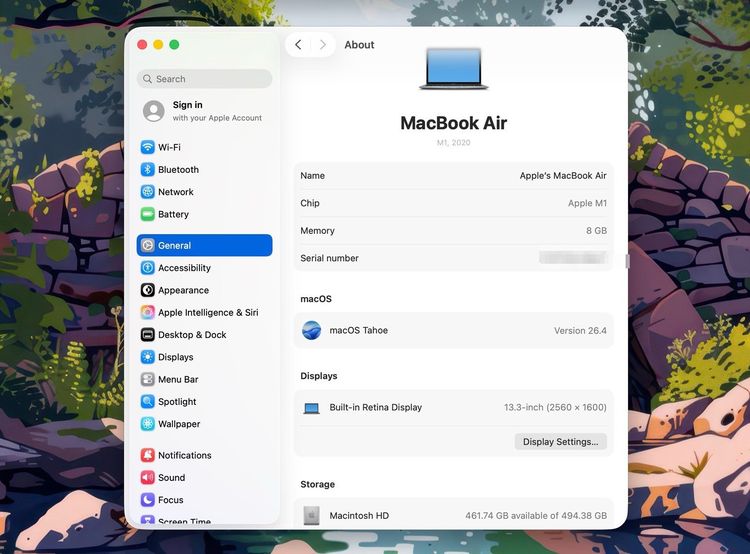Click the Macintosh HD label
The width and height of the screenshot is (750, 554).
tap(359, 516)
